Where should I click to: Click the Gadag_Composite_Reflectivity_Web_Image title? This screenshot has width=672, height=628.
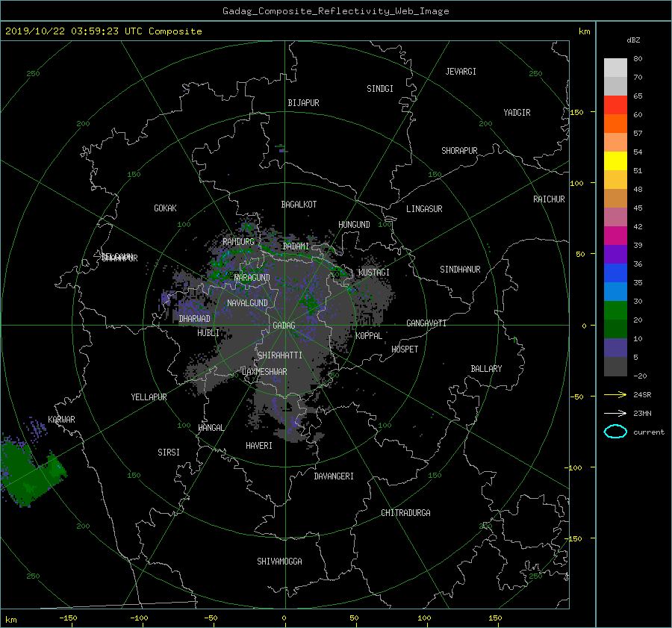pyautogui.click(x=335, y=11)
